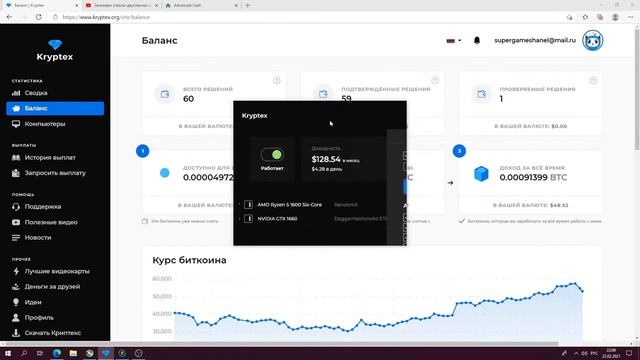
Task: Go to Запросить выплату page
Action: pos(55,173)
